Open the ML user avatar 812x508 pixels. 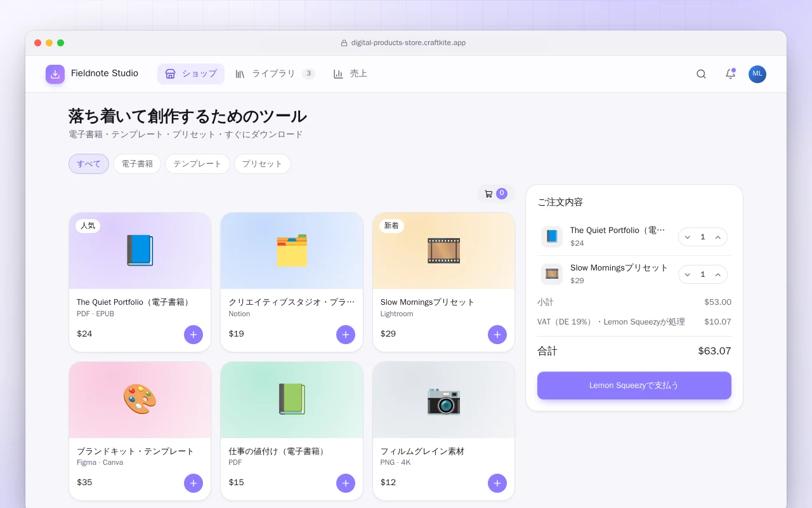[x=757, y=74]
